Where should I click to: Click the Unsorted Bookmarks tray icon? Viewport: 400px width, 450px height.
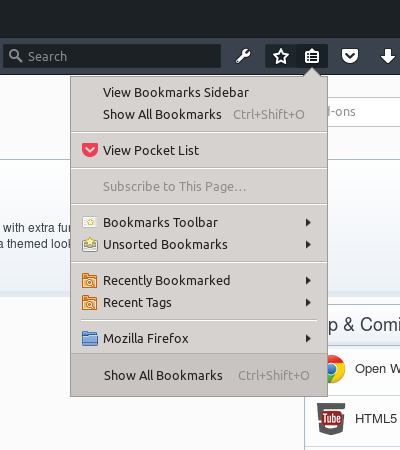pyautogui.click(x=90, y=244)
